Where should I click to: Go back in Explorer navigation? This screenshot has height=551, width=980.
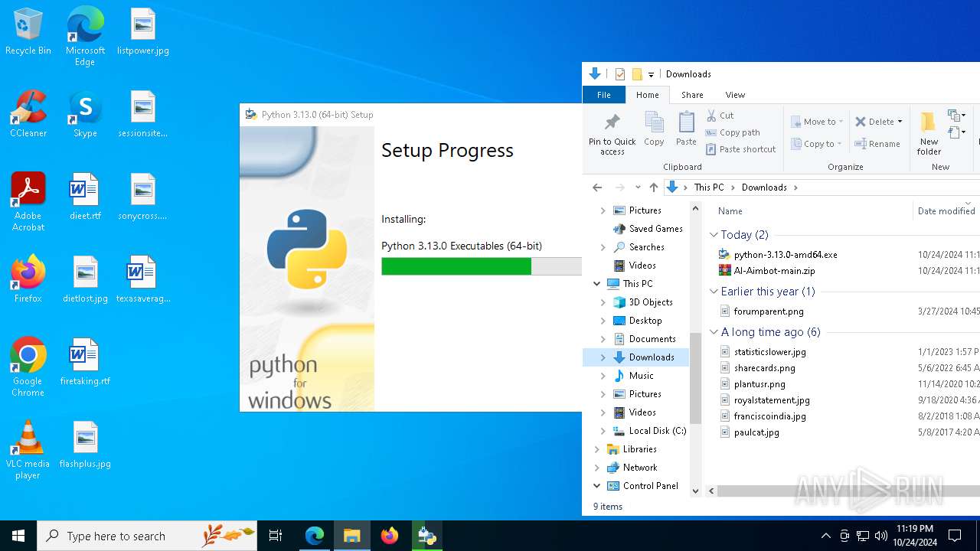point(597,187)
